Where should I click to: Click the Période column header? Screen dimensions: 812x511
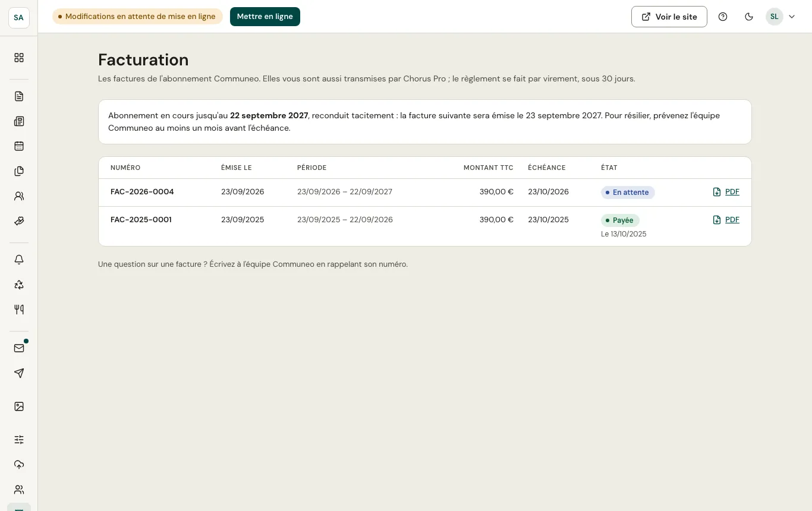coord(312,168)
